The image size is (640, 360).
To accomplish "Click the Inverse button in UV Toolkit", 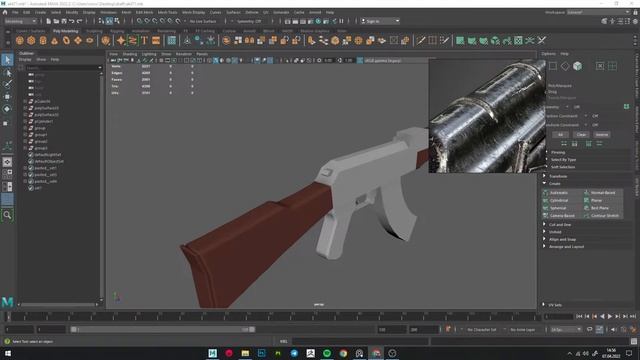I will tap(602, 135).
